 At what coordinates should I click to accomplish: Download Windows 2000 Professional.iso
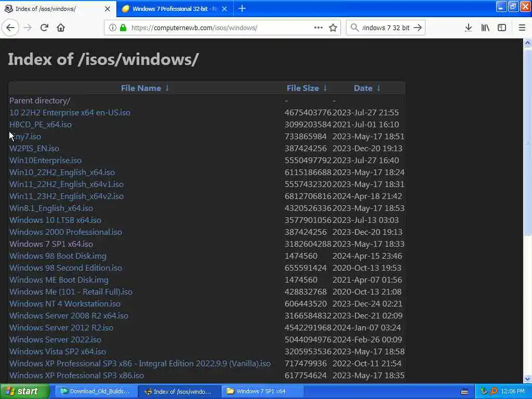tap(66, 232)
